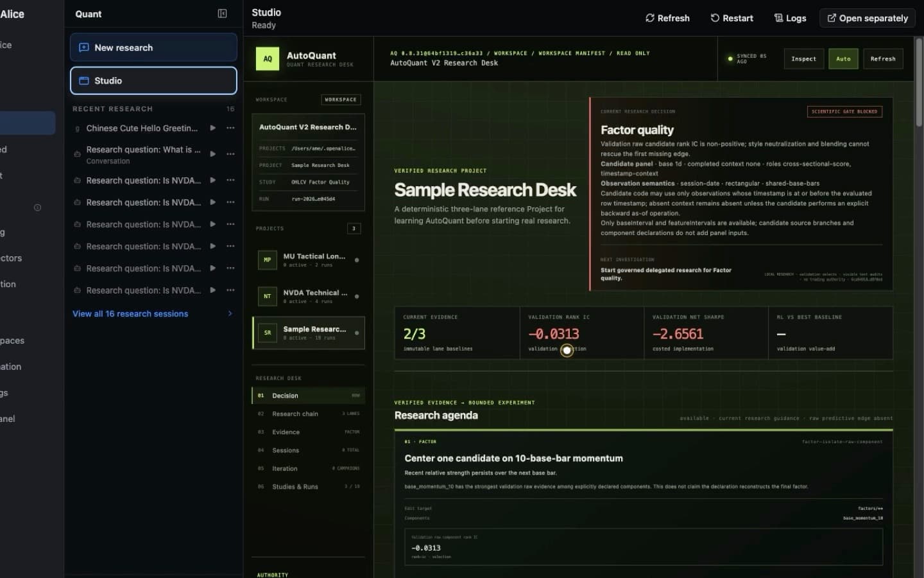Open more options for 'What is' research row

230,153
